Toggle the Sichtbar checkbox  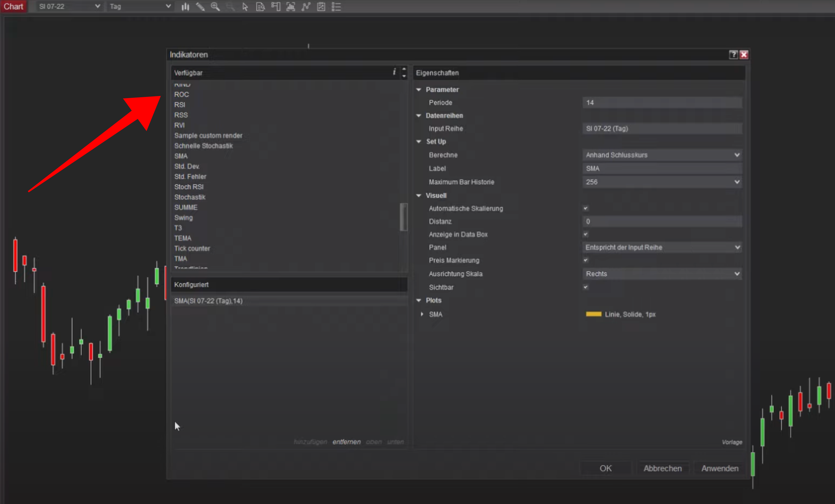click(585, 287)
